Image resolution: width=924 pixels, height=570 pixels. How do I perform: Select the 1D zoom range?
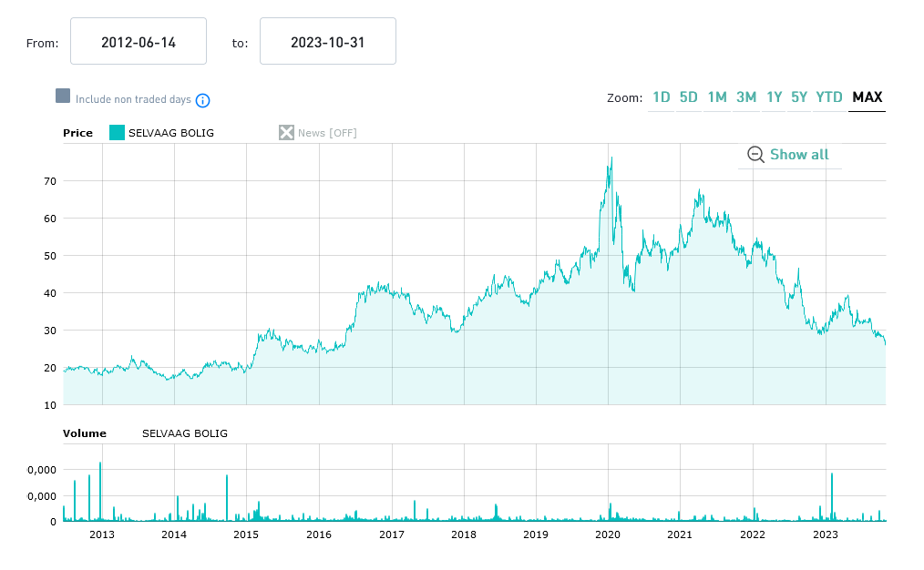point(662,97)
